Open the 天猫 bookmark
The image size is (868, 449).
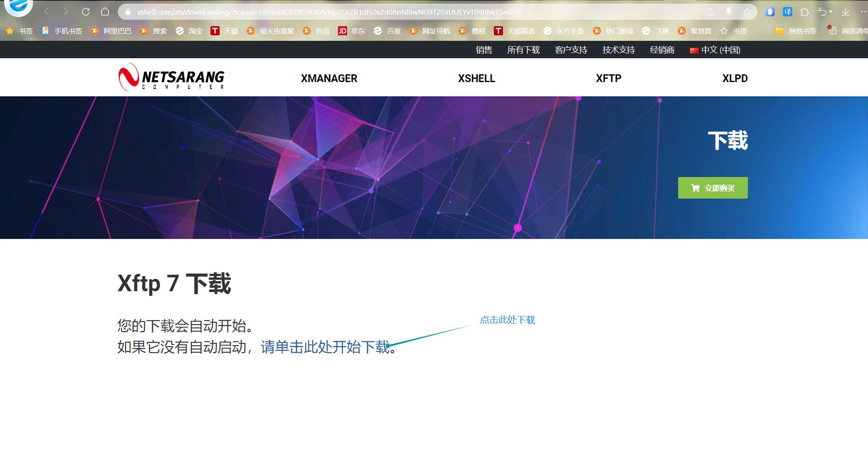click(224, 31)
